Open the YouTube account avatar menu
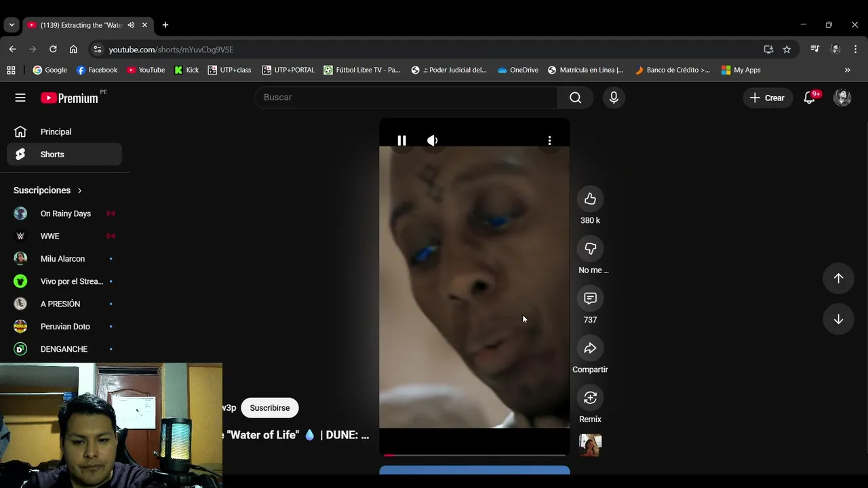 [x=842, y=98]
